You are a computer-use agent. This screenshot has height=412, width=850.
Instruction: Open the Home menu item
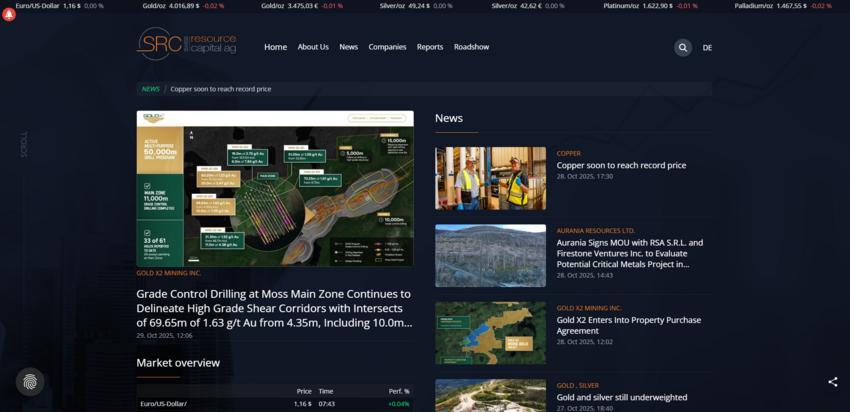[x=275, y=47]
